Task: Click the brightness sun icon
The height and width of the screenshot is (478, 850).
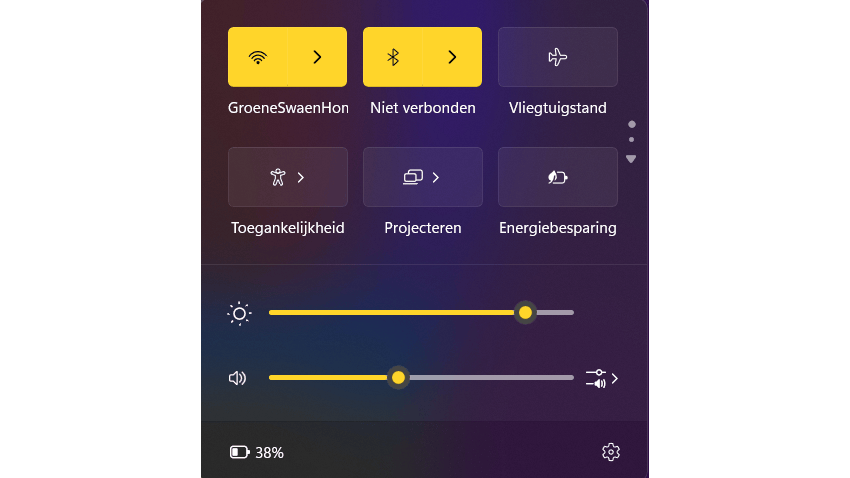Action: point(239,313)
